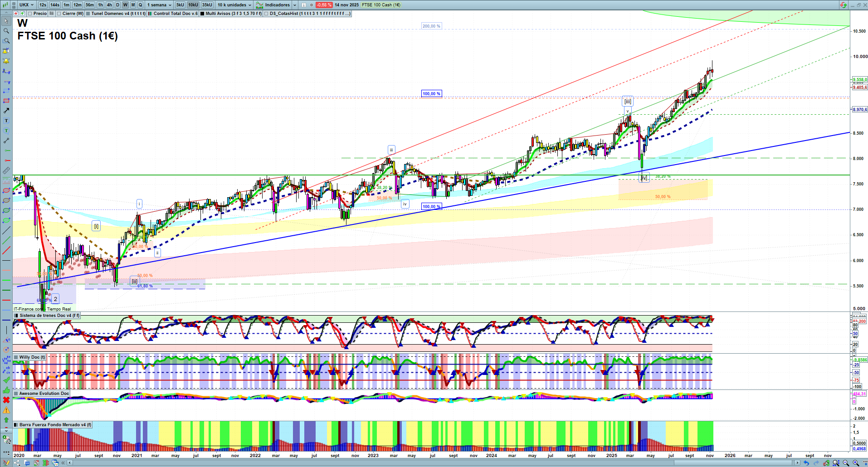Toggle the Awesome Evolution Doc box
This screenshot has height=467, width=868.
click(x=16, y=394)
